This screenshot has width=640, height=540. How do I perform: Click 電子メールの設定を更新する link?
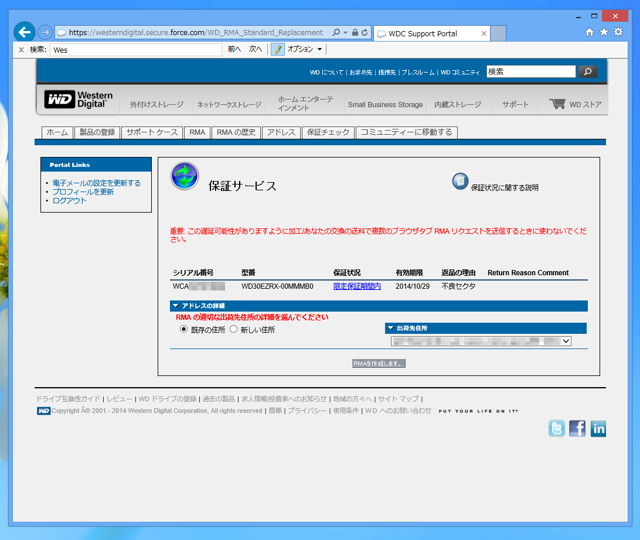tap(96, 183)
